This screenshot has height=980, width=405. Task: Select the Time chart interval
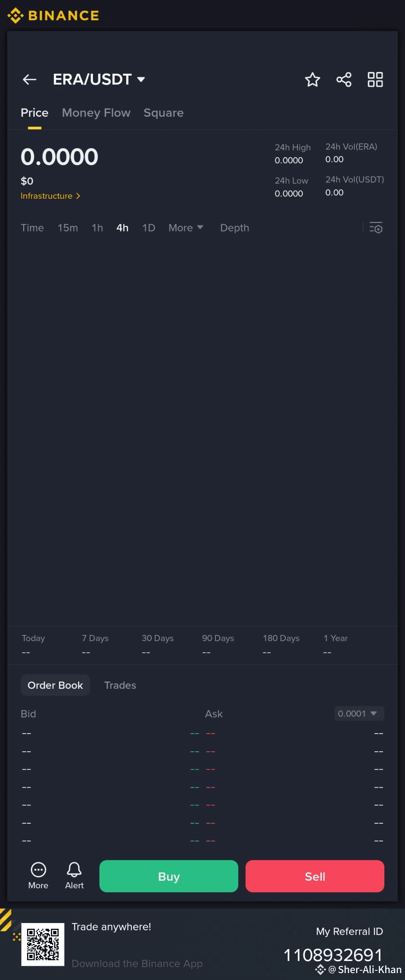coord(32,228)
